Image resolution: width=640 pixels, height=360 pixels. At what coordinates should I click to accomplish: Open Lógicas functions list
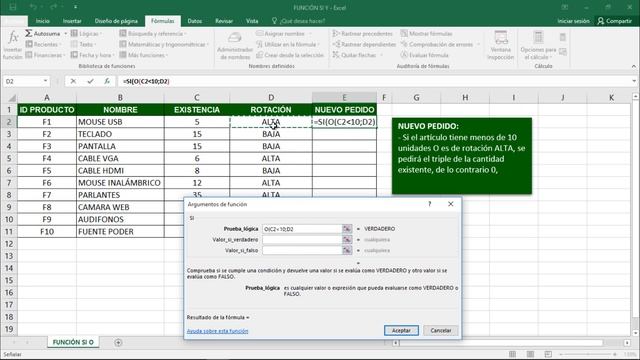(x=86, y=33)
